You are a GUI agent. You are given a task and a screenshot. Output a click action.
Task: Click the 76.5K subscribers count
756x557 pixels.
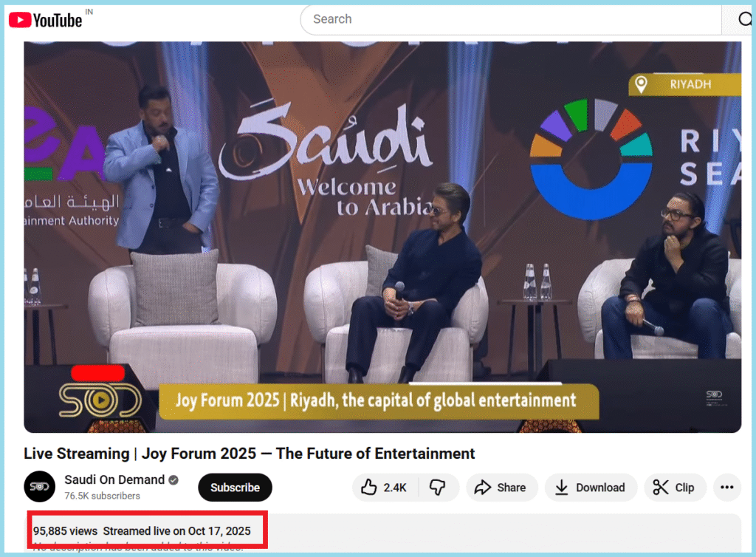coord(102,496)
